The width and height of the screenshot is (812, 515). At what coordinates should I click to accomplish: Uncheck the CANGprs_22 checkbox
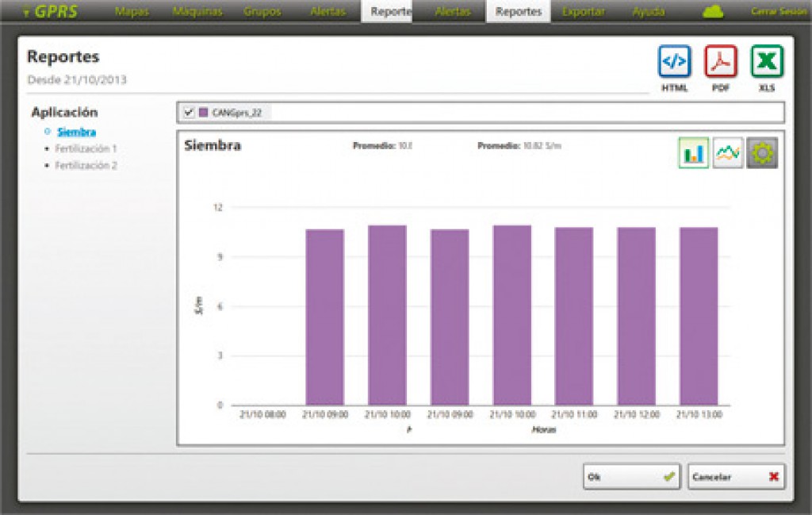click(189, 113)
